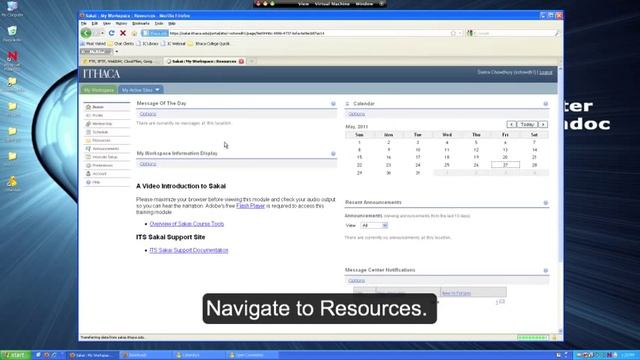This screenshot has height=360, width=640.
Task: Click the Firefox Back arrow button
Action: pyautogui.click(x=86, y=33)
